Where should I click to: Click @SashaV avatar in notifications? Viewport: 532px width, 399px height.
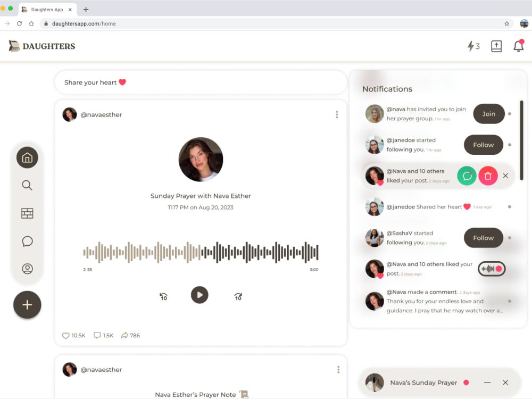pyautogui.click(x=375, y=237)
